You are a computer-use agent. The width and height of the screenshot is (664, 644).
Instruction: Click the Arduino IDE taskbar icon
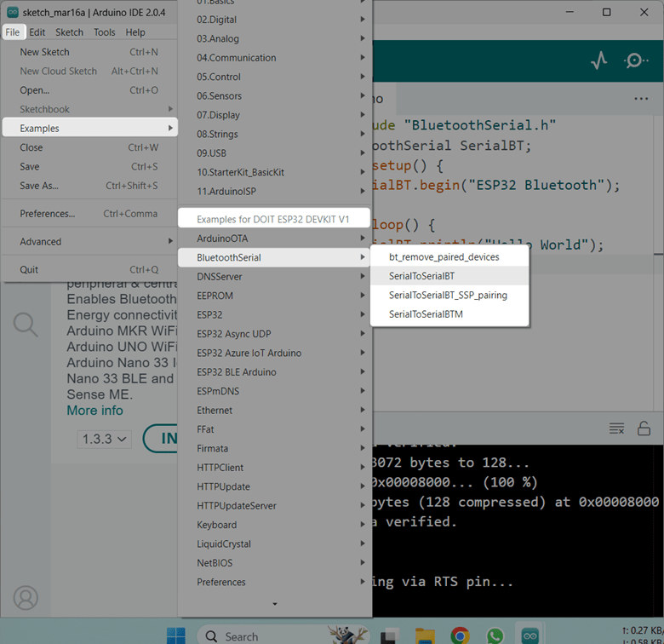[x=529, y=635]
